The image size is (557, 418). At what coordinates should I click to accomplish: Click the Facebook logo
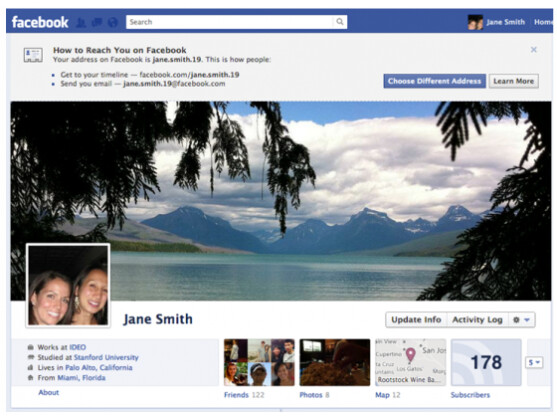click(x=40, y=22)
